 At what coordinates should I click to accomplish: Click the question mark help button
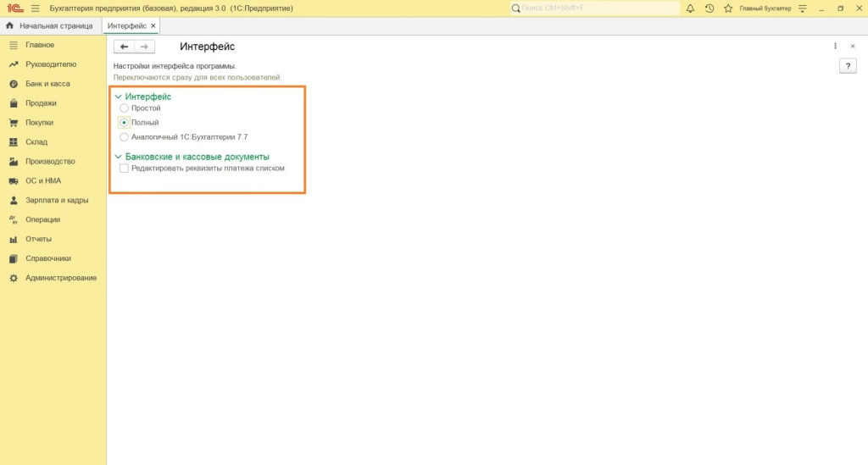[847, 66]
